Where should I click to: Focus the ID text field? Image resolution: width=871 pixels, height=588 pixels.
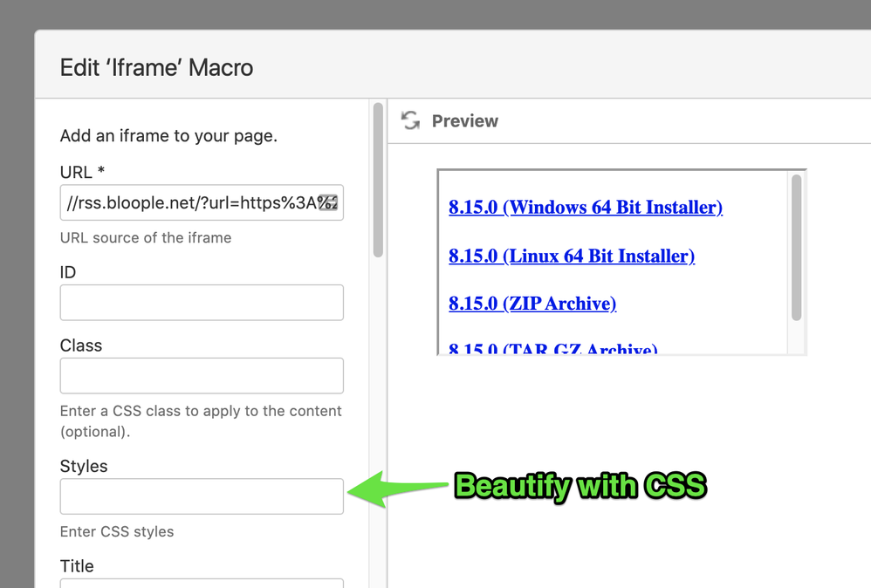tap(202, 303)
